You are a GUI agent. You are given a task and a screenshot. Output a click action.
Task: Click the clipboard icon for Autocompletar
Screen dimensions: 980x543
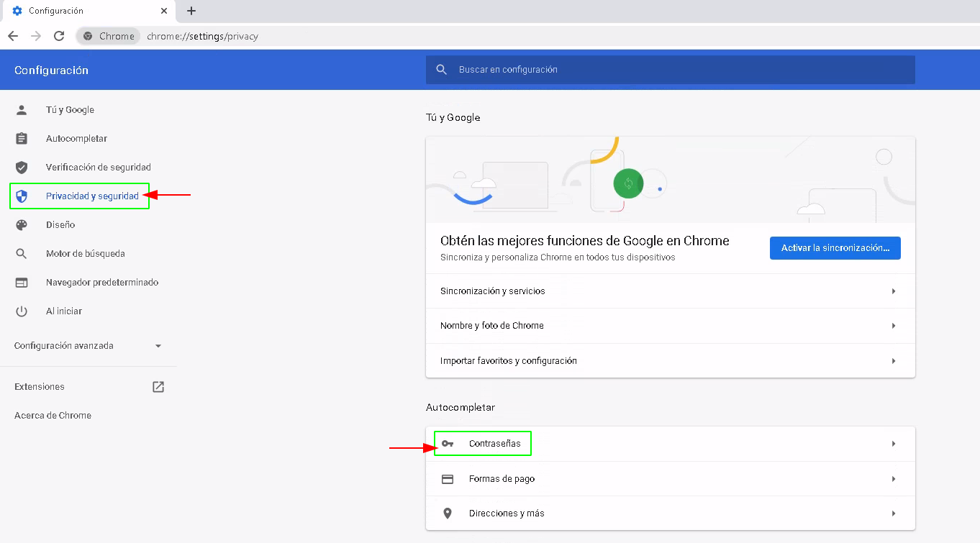22,139
